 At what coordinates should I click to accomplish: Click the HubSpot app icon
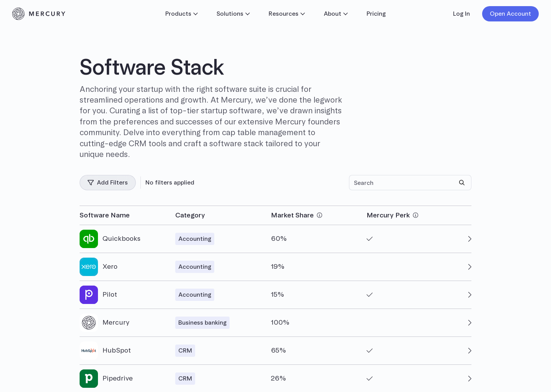[x=89, y=351]
